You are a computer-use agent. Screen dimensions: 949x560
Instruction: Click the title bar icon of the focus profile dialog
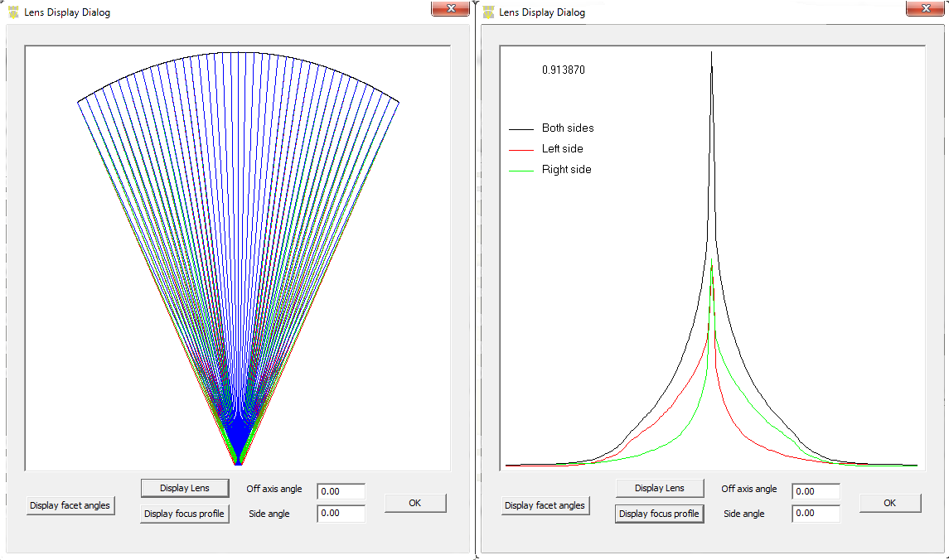(488, 12)
